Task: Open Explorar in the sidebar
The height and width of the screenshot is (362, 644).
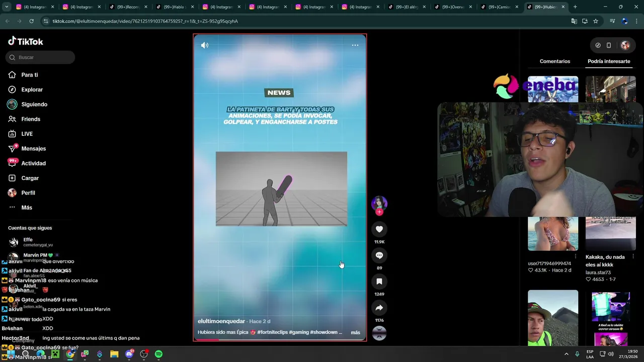Action: 32,89
